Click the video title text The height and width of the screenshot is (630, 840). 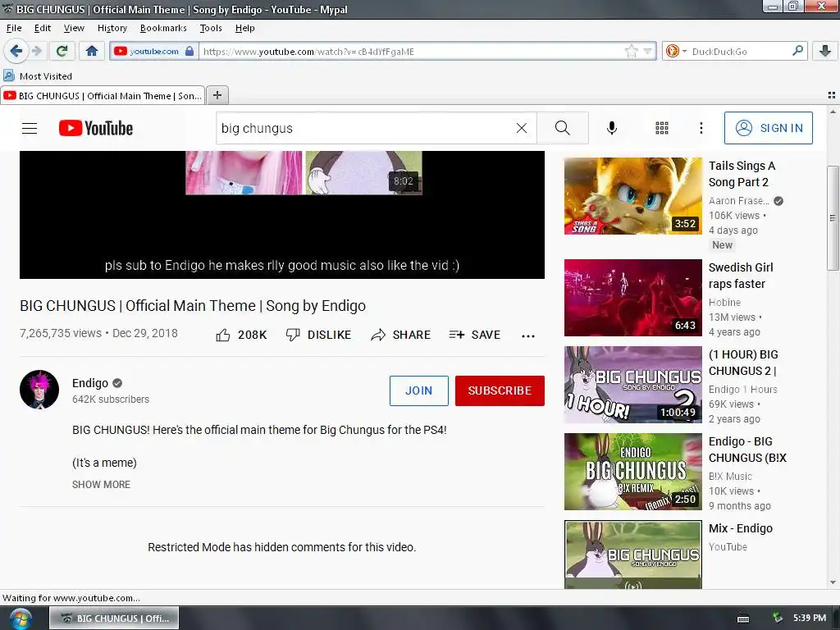(x=193, y=306)
